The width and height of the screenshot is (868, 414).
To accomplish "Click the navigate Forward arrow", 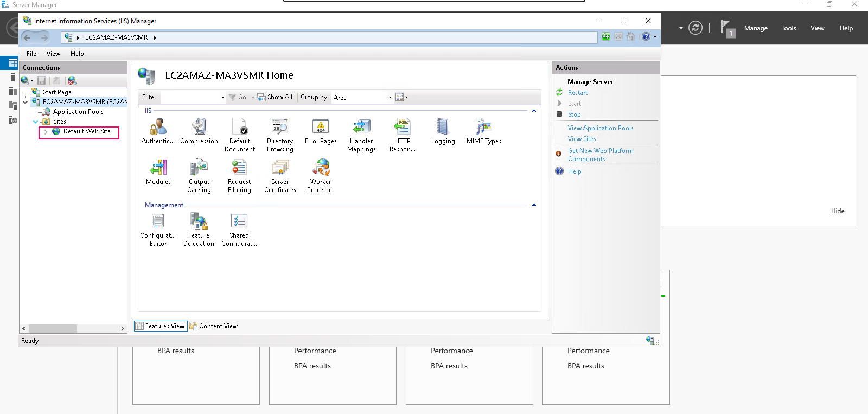I will click(44, 37).
